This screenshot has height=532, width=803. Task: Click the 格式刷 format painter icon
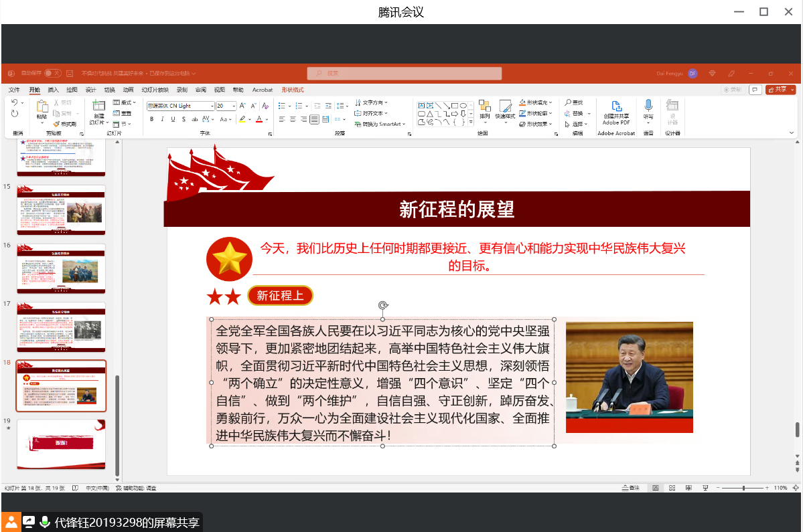click(x=65, y=124)
